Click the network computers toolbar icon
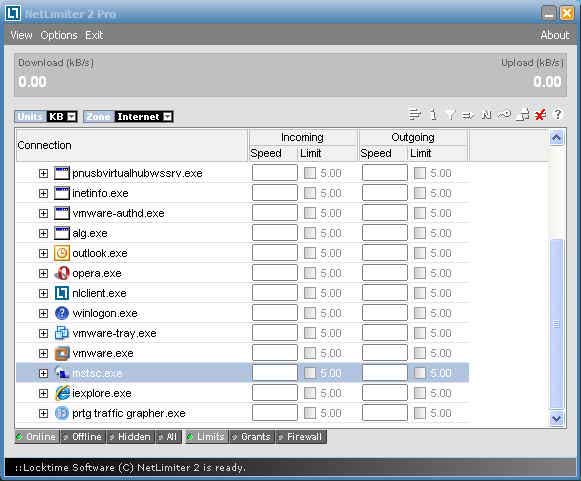The height and width of the screenshot is (481, 581). [x=524, y=115]
